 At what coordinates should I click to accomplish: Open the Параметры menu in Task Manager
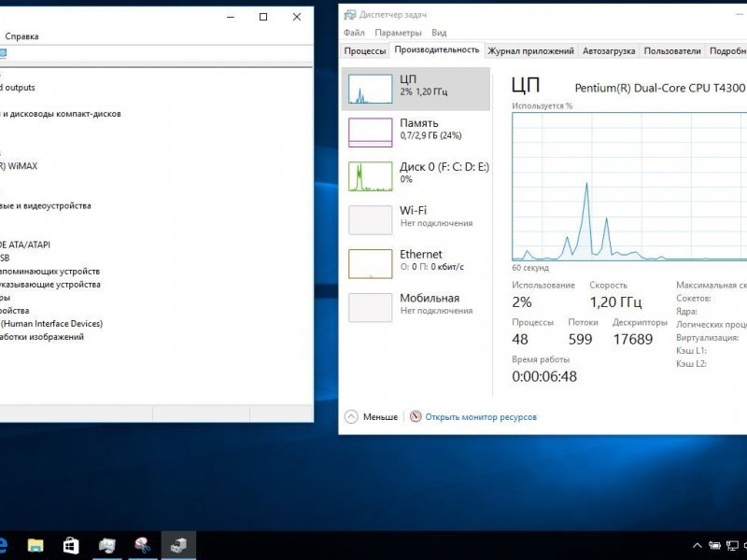coord(399,33)
